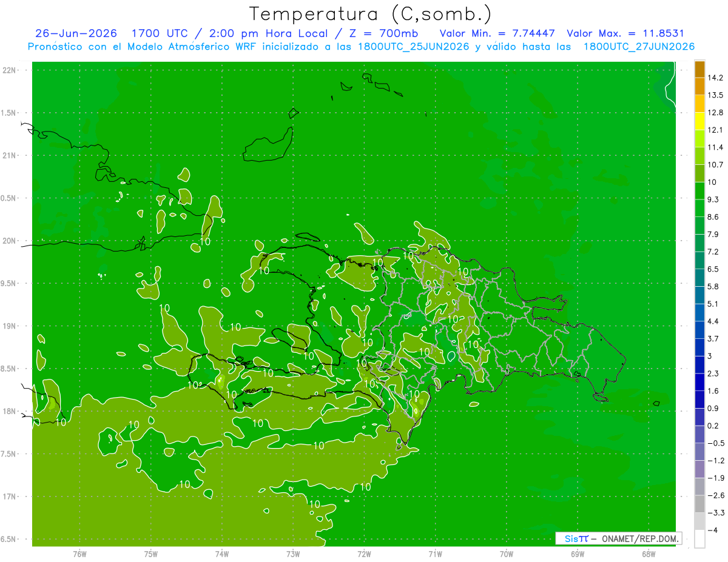
Task: Click the '9.3' value on the color bar
Action: click(x=713, y=199)
